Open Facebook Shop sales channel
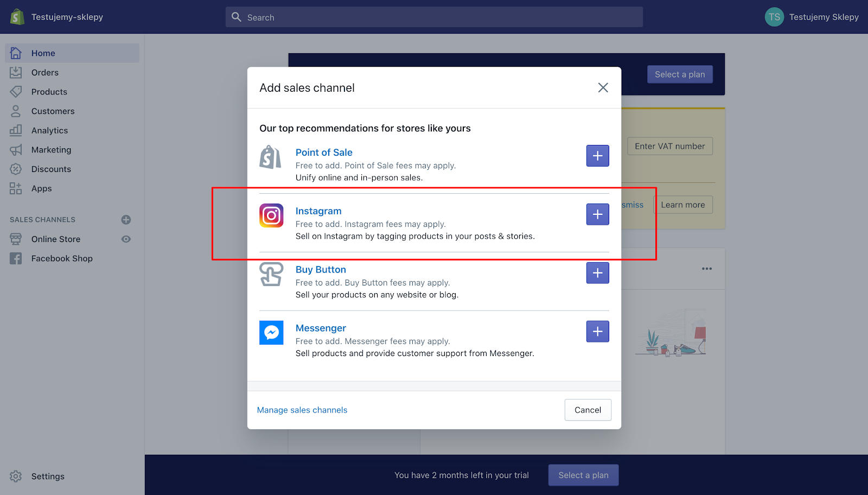The width and height of the screenshot is (868, 495). [62, 258]
